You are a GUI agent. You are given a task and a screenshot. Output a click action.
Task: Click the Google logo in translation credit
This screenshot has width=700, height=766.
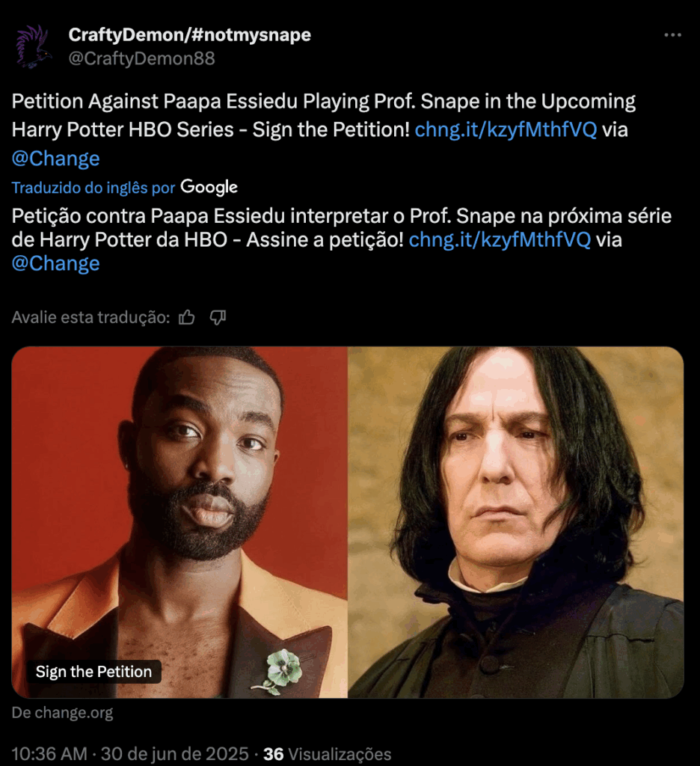[209, 186]
